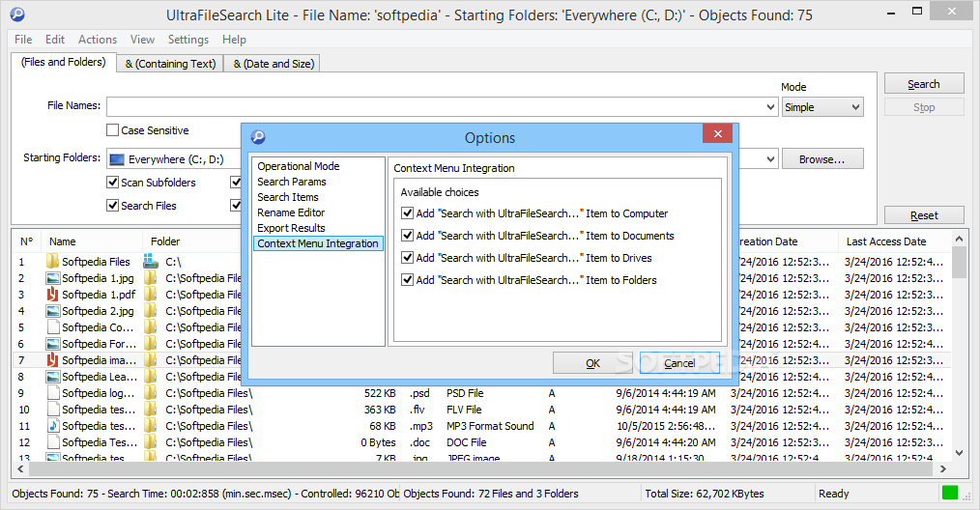Select Operational Mode in options list

(x=298, y=165)
